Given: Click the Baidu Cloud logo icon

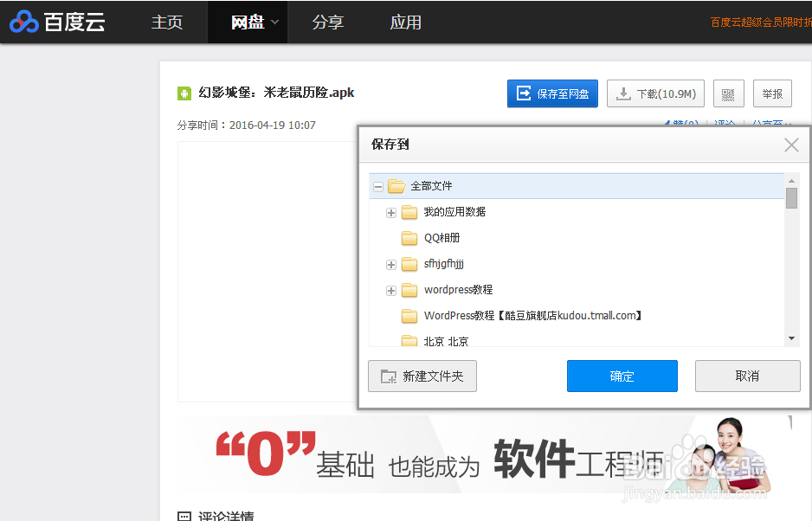Looking at the screenshot, I should [x=24, y=22].
